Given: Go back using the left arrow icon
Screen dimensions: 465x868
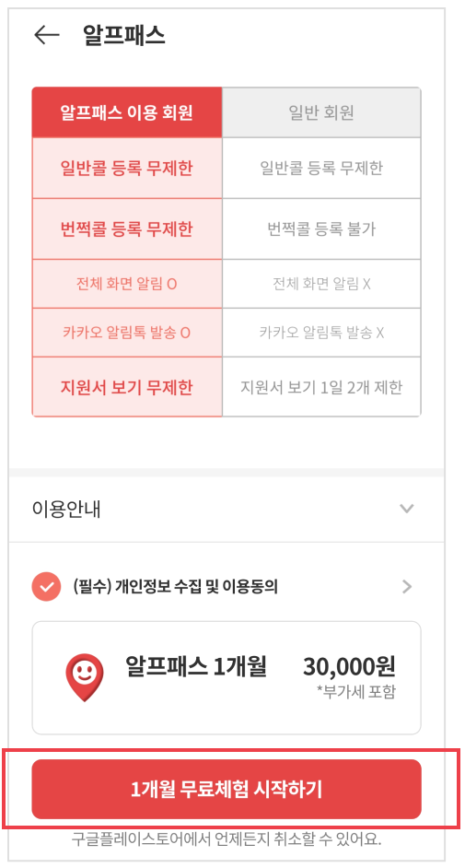Looking at the screenshot, I should 46,35.
